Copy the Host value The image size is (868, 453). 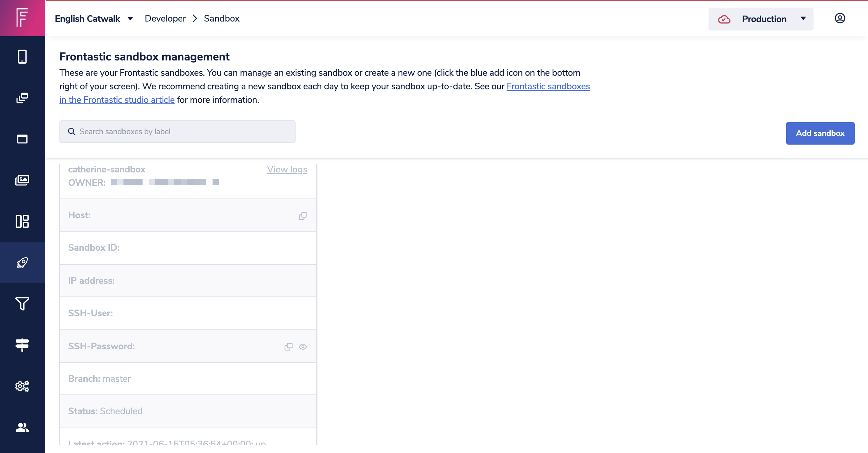(x=303, y=216)
